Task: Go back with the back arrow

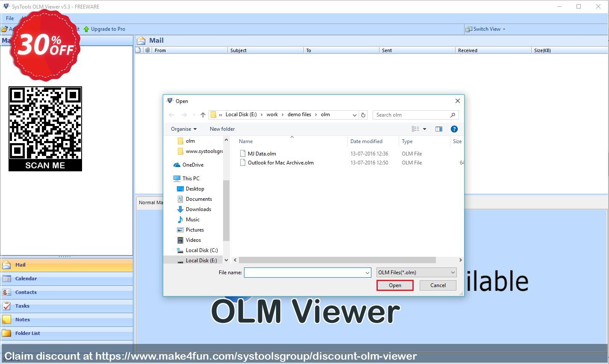Action: pyautogui.click(x=171, y=115)
